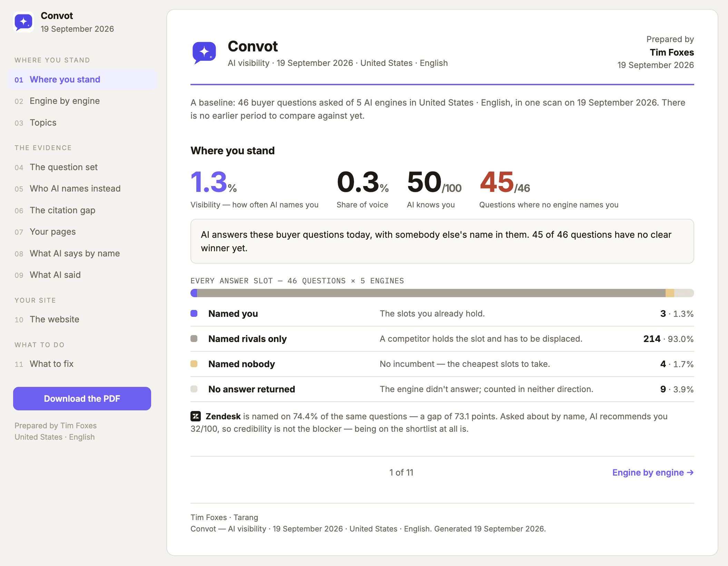Open The website section
This screenshot has height=566, width=728.
coord(82,319)
